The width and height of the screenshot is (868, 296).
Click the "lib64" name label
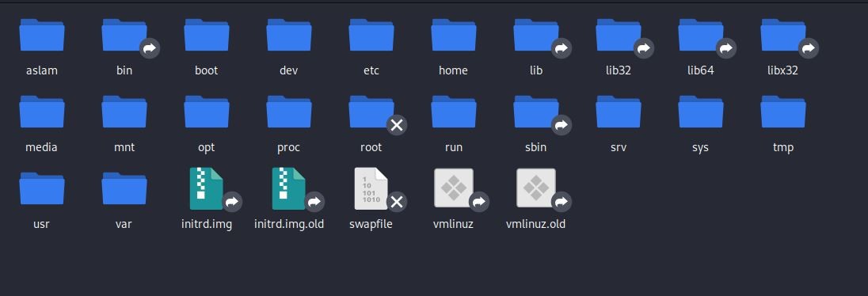pyautogui.click(x=701, y=70)
